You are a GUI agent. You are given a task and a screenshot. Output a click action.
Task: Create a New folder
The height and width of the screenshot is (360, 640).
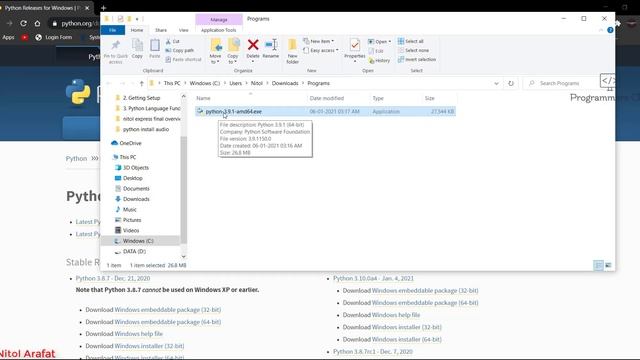pos(292,51)
